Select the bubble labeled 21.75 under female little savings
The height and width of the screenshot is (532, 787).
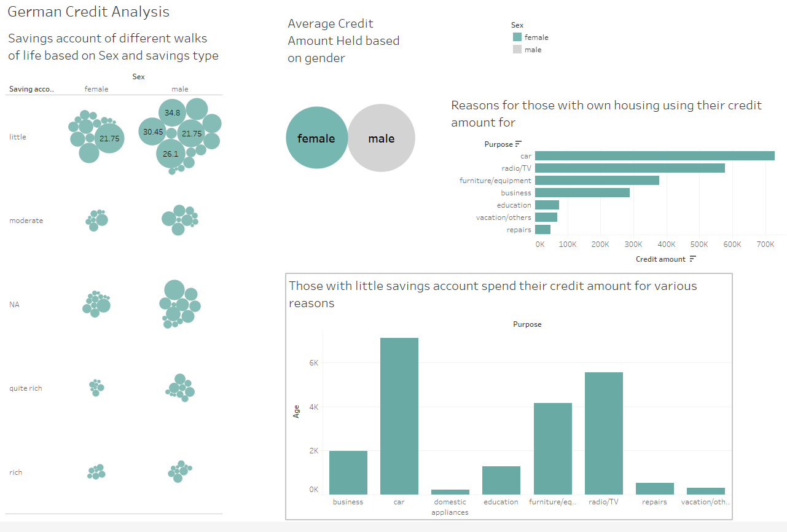109,138
